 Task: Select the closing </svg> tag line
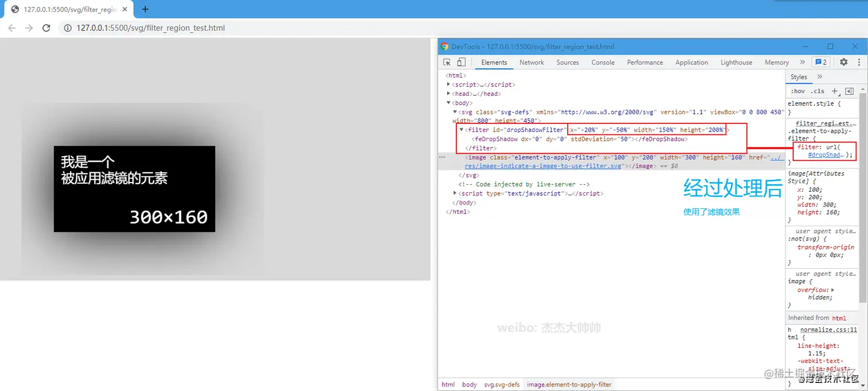468,175
